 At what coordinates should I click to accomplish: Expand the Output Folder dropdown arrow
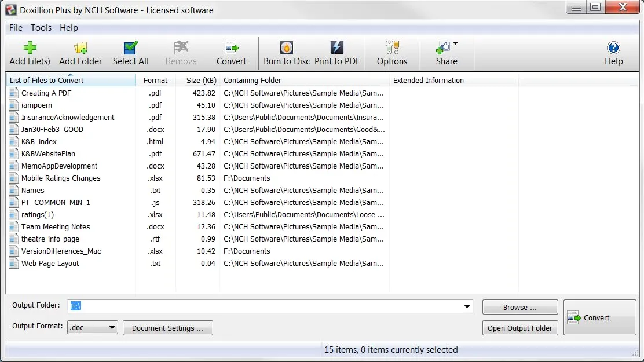click(467, 307)
